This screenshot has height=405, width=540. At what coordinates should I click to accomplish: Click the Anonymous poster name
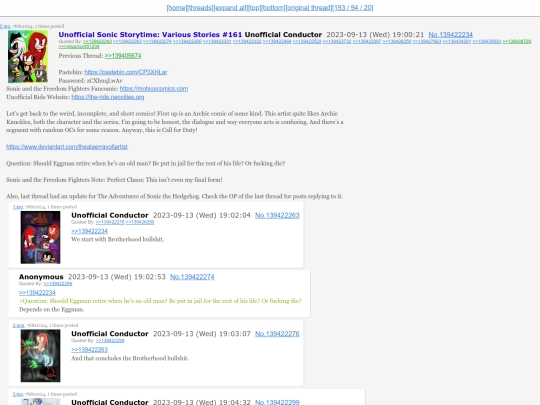41,277
